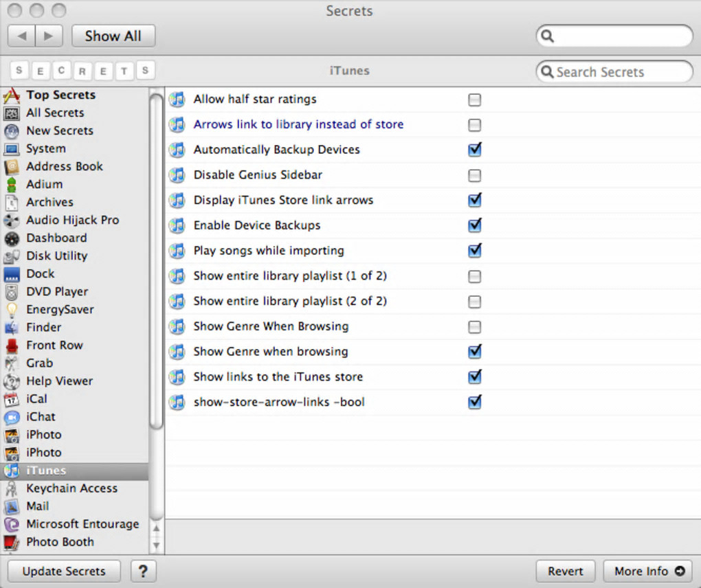Screen dimensions: 701x588
Task: Check Arrows link to library instead of store
Action: click(x=474, y=124)
